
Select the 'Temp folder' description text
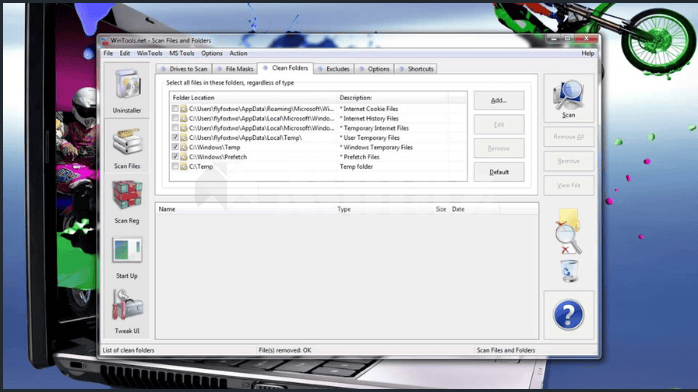(x=357, y=167)
